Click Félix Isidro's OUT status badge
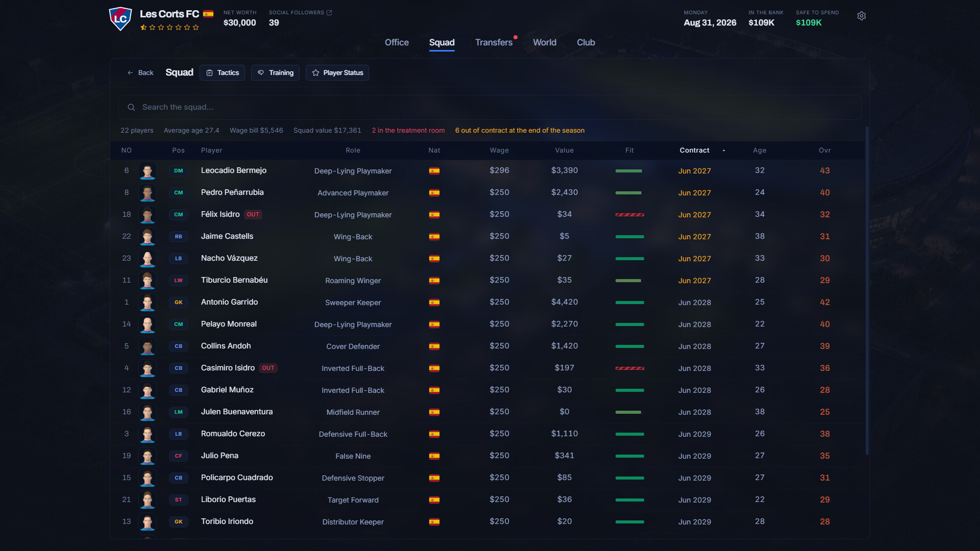The image size is (980, 551). click(x=253, y=215)
